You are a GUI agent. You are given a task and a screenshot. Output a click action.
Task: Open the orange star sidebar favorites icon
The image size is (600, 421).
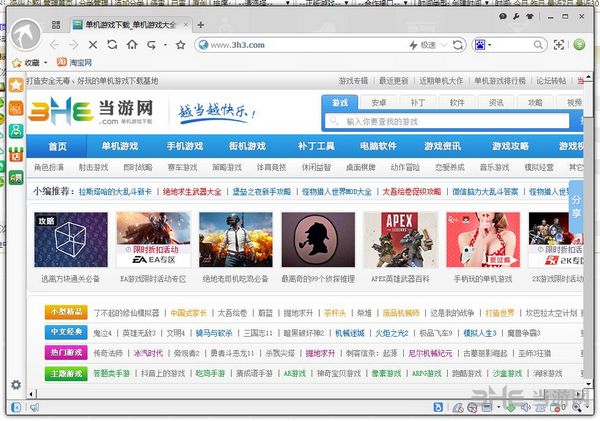(x=16, y=85)
